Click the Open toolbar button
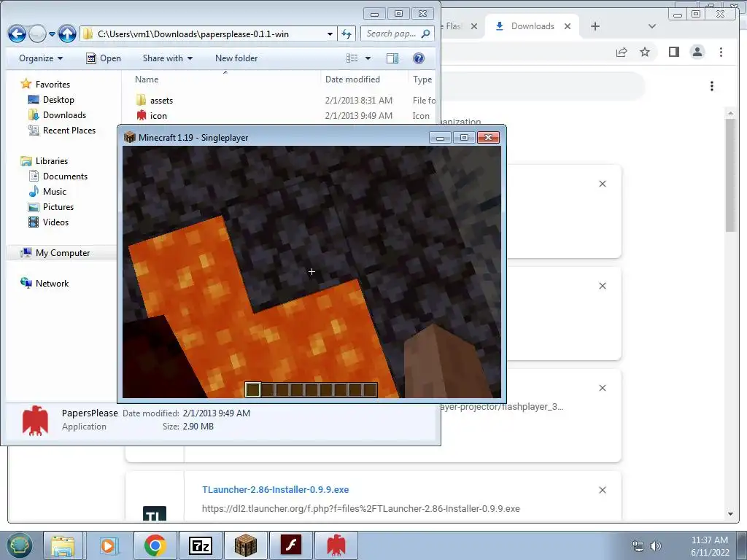The width and height of the screenshot is (747, 560). point(104,58)
